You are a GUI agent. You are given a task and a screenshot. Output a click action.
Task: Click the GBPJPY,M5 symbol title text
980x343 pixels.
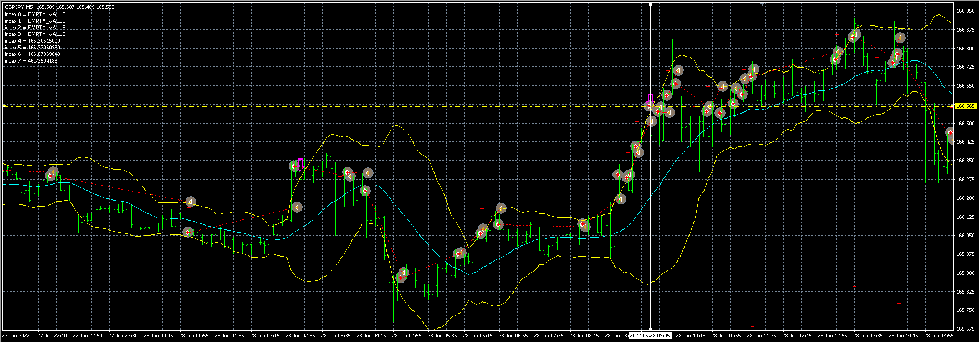18,7
